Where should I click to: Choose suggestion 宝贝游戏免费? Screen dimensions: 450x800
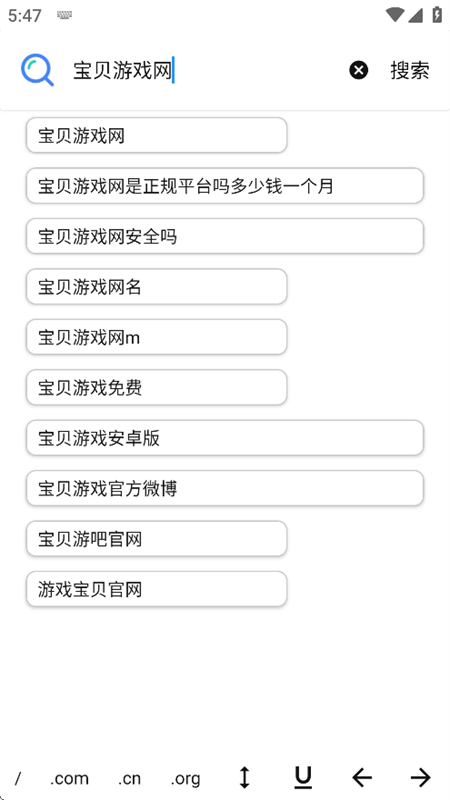[x=157, y=388]
